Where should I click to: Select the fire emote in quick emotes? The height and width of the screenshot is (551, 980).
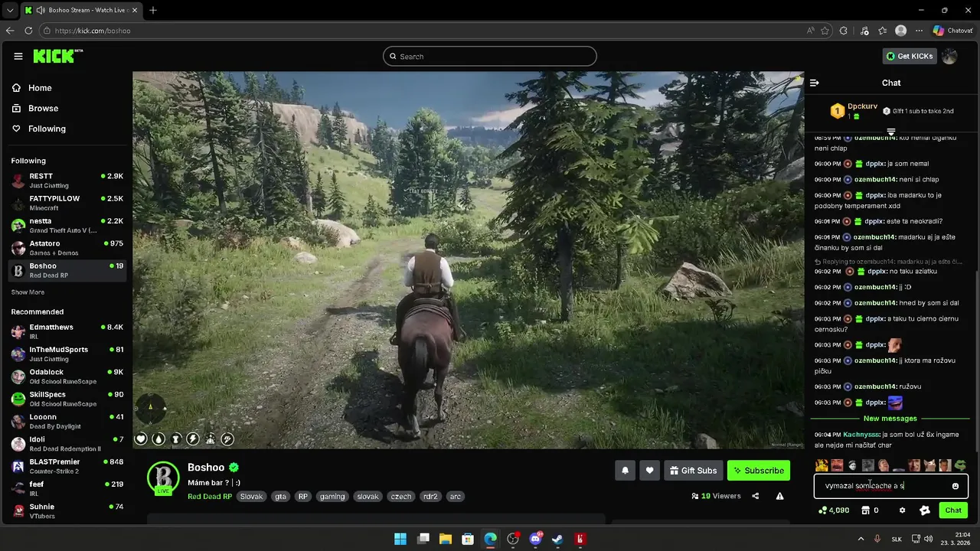tap(822, 465)
